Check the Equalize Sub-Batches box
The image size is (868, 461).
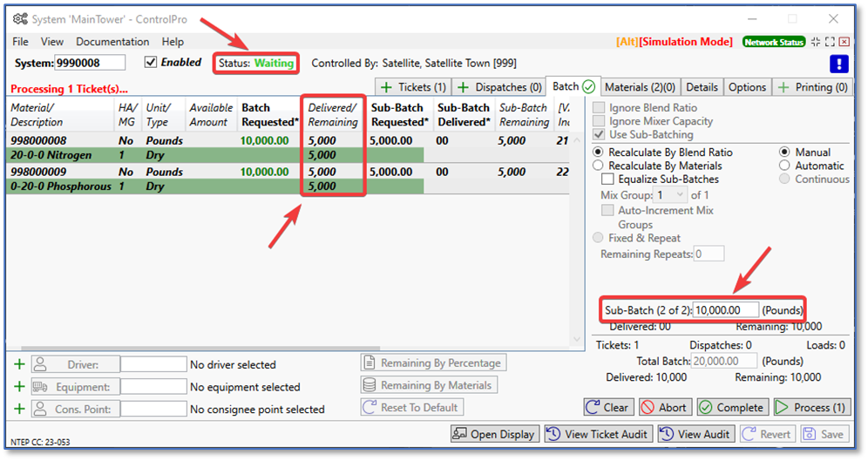click(607, 180)
